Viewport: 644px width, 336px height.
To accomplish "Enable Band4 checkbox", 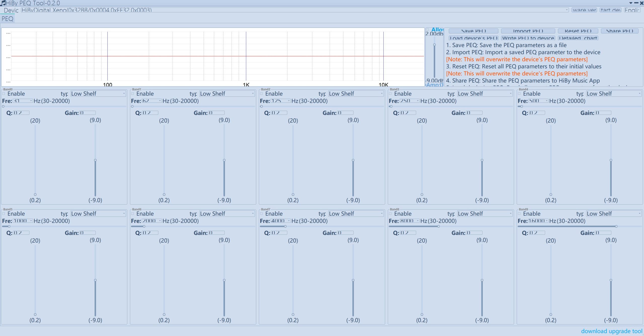I will point(519,94).
